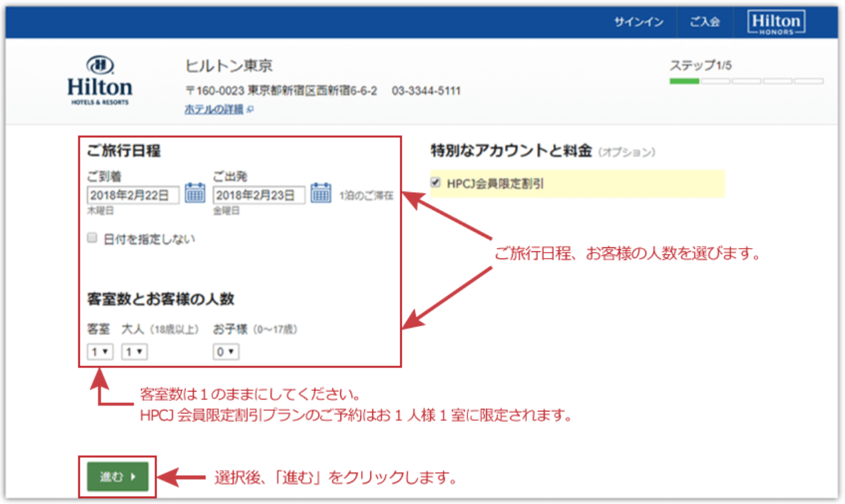The width and height of the screenshot is (845, 504).
Task: Uncheck the HPCJ会員限定割引 checkbox
Action: click(436, 183)
